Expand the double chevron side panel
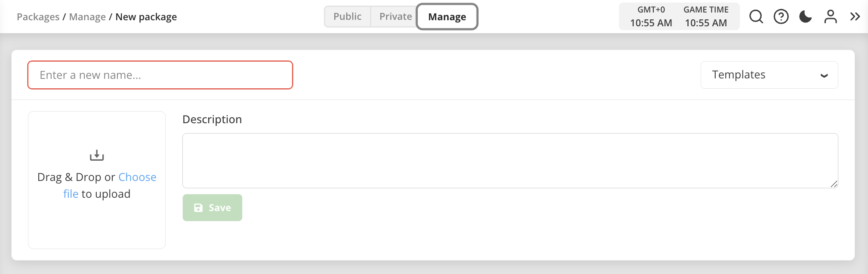Screen dimensions: 868x274 (x=855, y=17)
